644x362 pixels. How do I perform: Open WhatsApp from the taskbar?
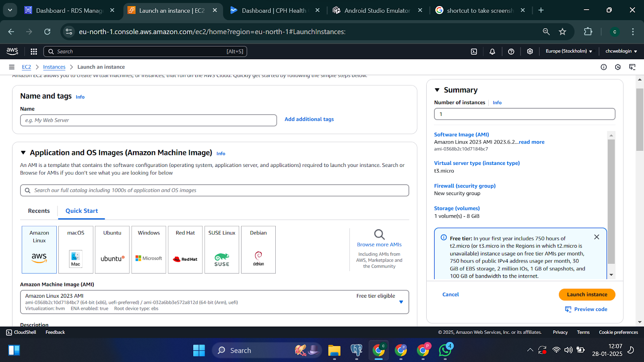pyautogui.click(x=445, y=350)
